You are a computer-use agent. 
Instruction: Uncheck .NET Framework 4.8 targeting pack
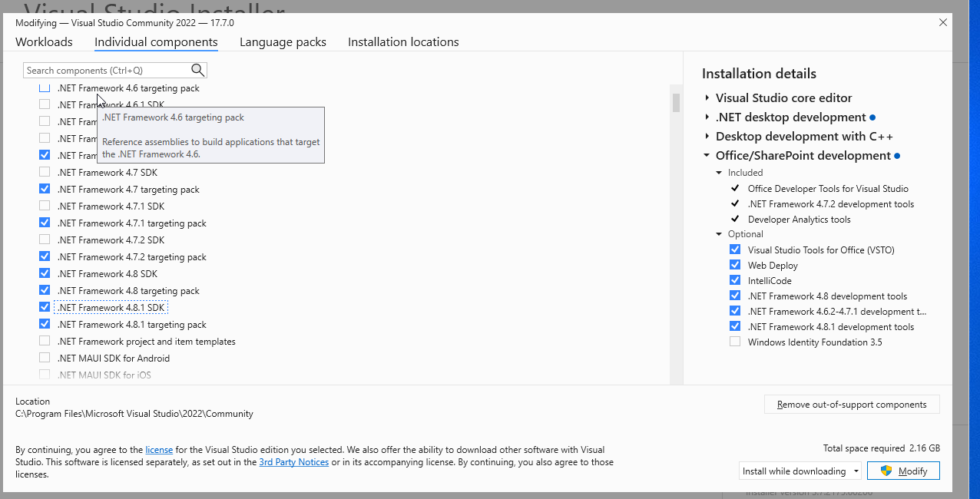click(x=45, y=290)
